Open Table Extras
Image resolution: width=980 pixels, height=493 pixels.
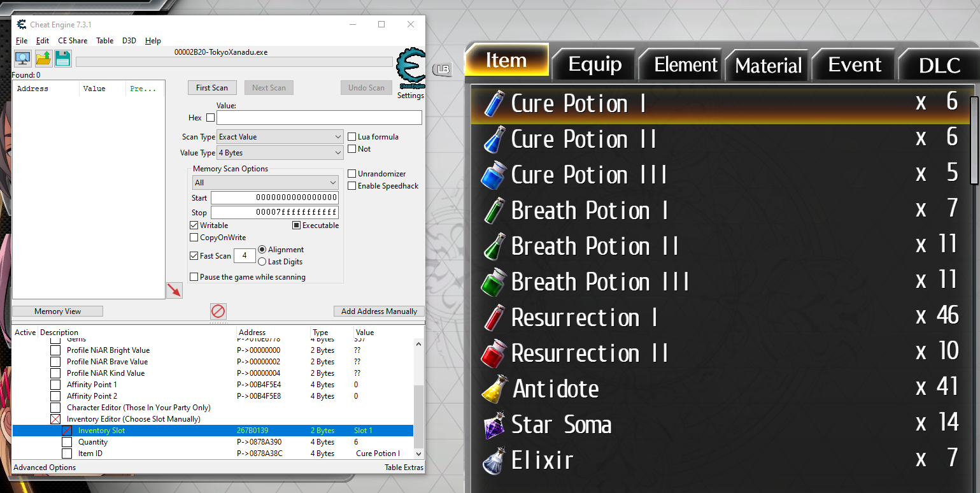[404, 468]
